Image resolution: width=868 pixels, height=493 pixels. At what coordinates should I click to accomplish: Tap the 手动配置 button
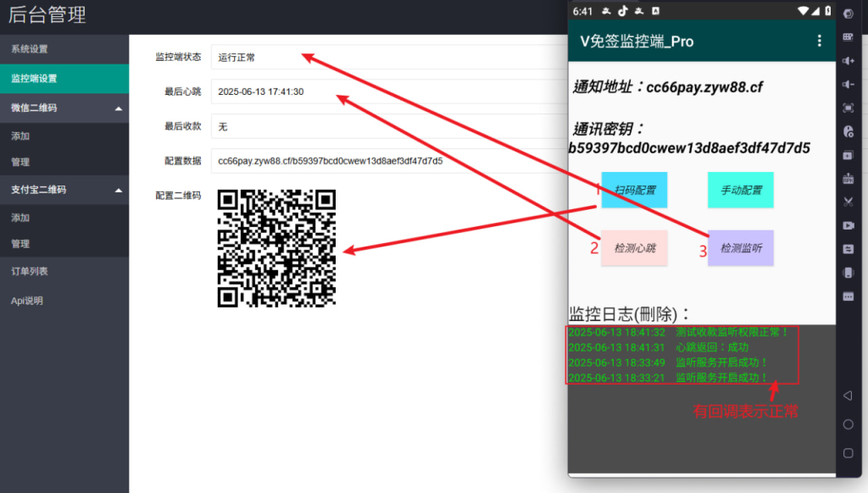tap(740, 190)
